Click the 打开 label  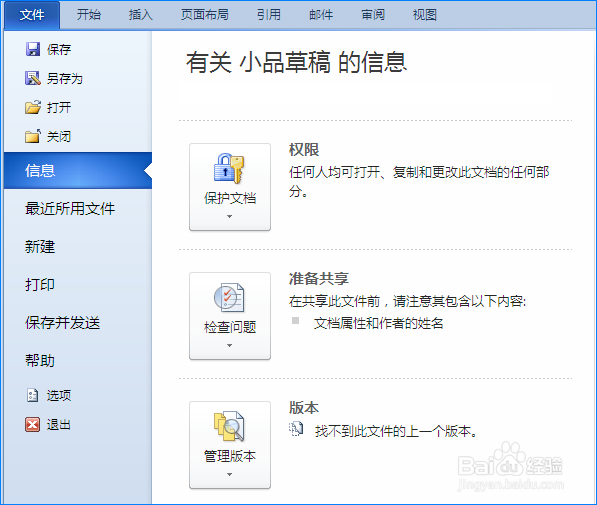(x=59, y=107)
